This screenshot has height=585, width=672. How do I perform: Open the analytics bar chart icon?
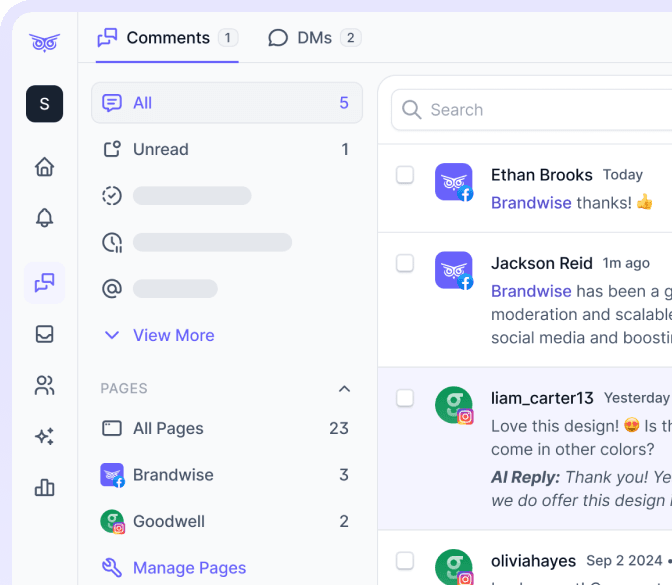click(44, 487)
